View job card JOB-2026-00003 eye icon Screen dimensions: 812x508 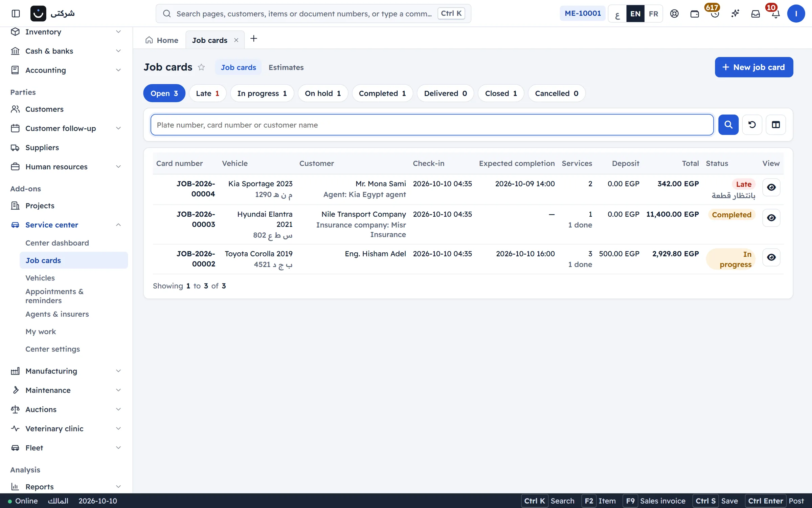[x=771, y=218]
